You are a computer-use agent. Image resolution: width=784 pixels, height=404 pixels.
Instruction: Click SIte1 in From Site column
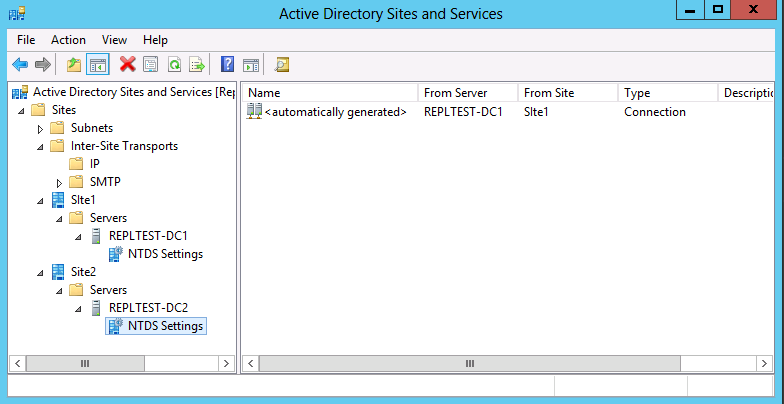536,112
